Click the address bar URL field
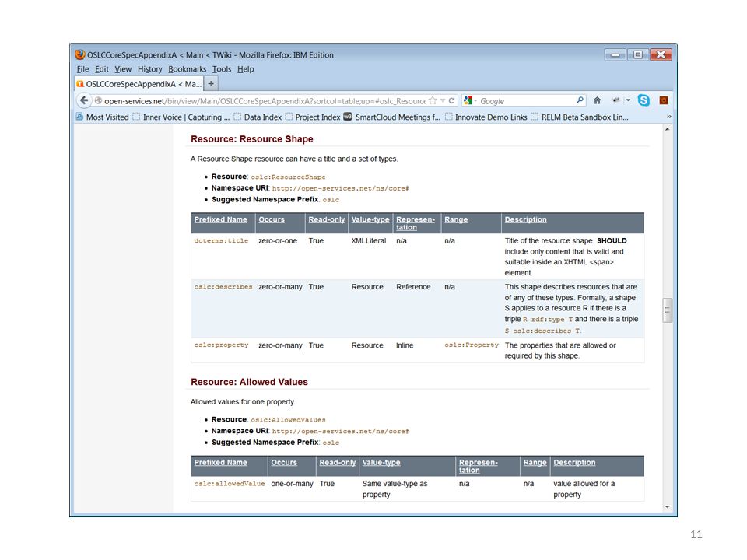Screen dimensions: 747x560 [x=265, y=101]
